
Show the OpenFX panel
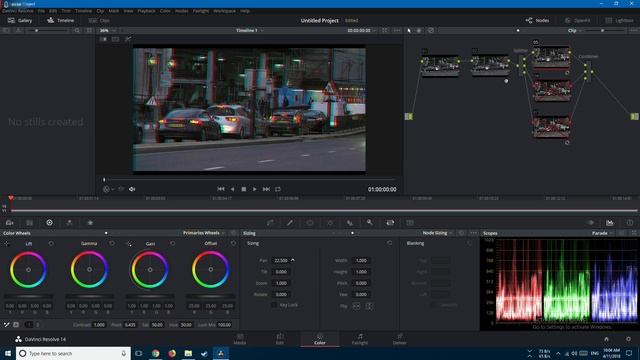578,20
